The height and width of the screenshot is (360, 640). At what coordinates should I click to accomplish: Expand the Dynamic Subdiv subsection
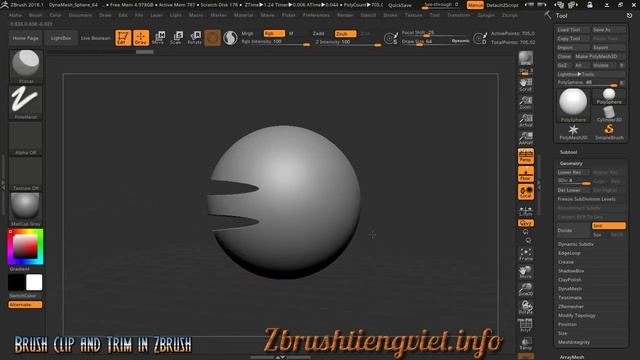(576, 244)
